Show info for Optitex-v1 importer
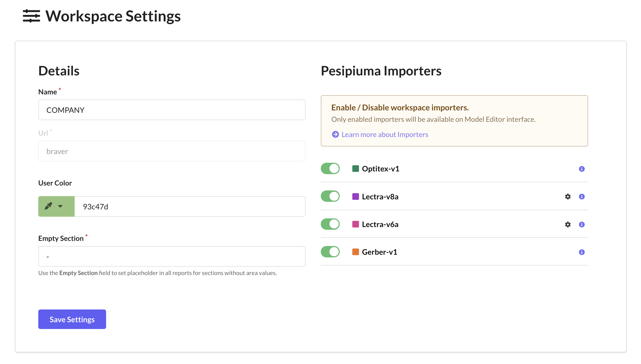This screenshot has width=641, height=364. click(582, 169)
